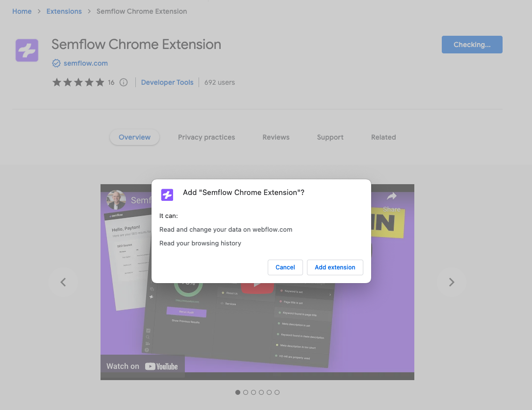Click the Share arrow icon on the video
The image size is (532, 410).
[x=392, y=195]
